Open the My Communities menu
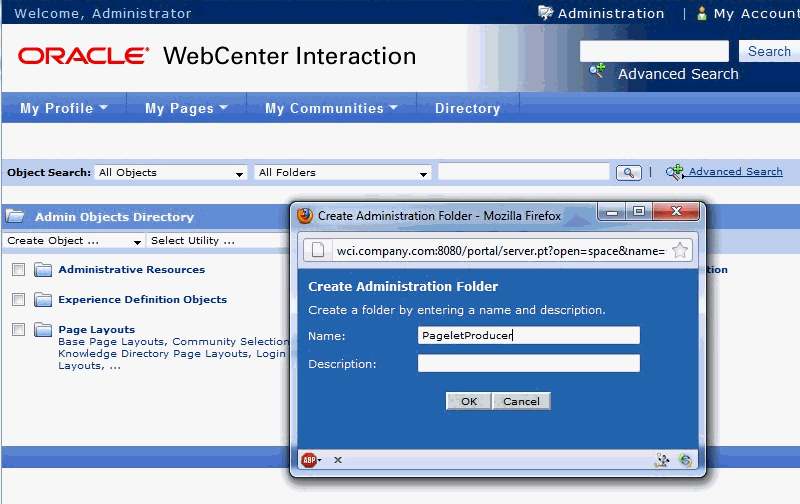The image size is (800, 504). click(331, 108)
